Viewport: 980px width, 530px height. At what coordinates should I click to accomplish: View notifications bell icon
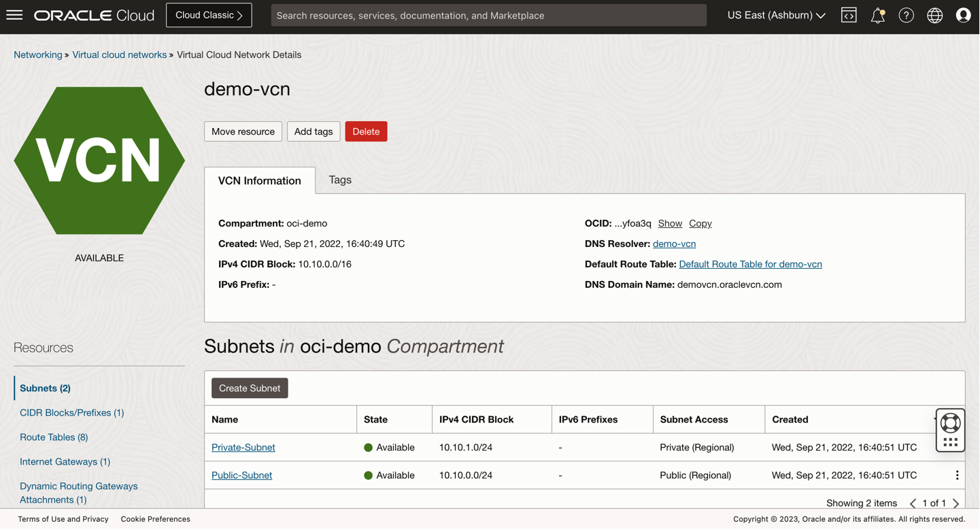[878, 15]
